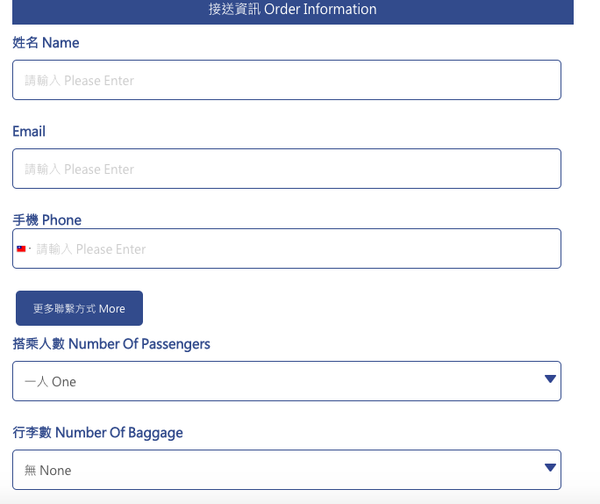
Task: Click the '一人 One' selected value
Action: pyautogui.click(x=50, y=382)
